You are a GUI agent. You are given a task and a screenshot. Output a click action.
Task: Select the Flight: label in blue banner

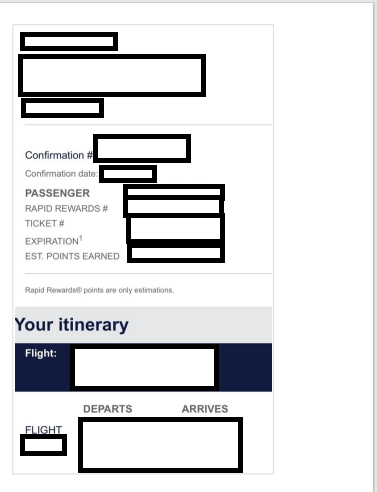pyautogui.click(x=41, y=353)
